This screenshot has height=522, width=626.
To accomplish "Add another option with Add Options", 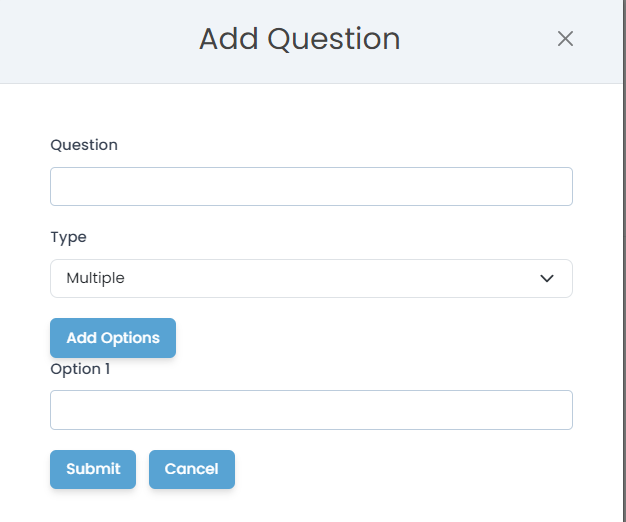I will 113,338.
